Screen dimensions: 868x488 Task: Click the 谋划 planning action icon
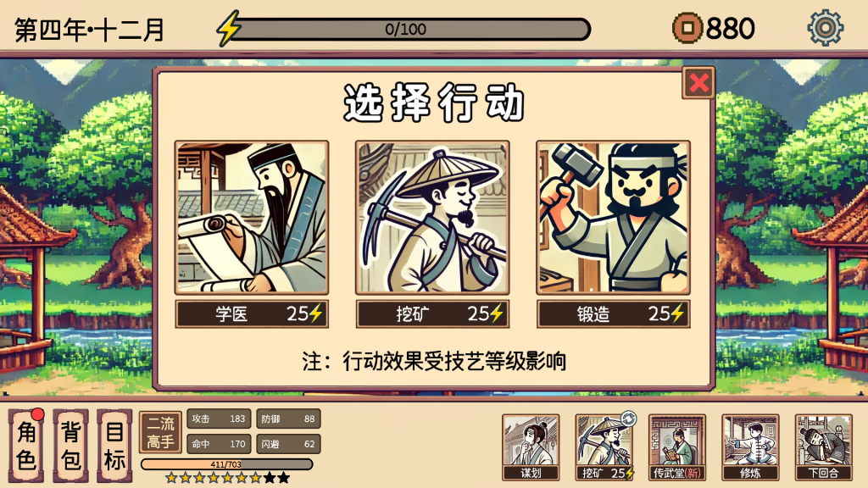pyautogui.click(x=531, y=447)
